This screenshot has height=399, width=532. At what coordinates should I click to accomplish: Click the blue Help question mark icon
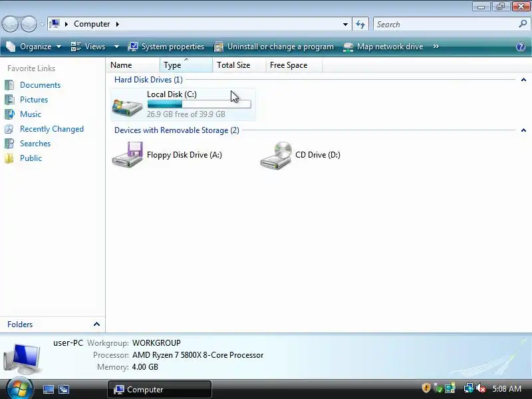[521, 47]
